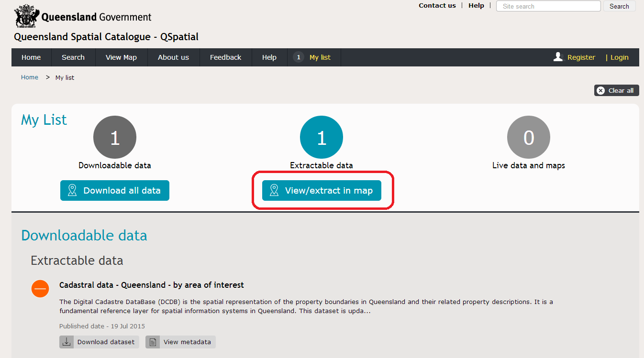The image size is (644, 358).
Task: Click the Register link
Action: [x=581, y=57]
